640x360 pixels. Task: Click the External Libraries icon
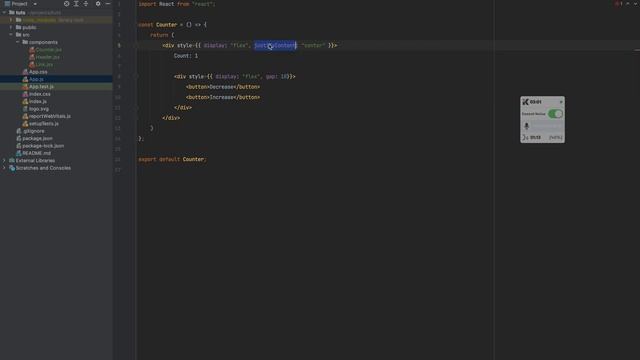12,160
